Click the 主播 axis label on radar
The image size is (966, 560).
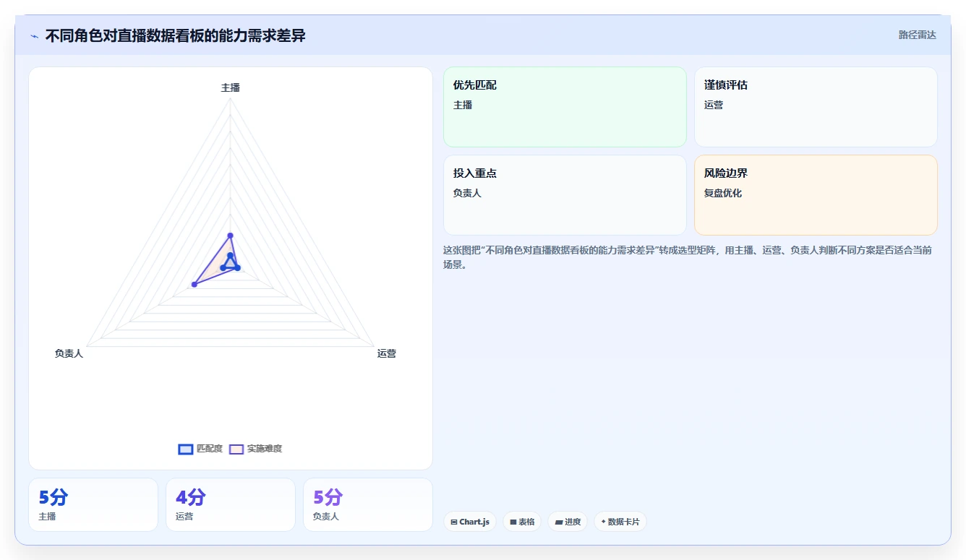tap(231, 87)
